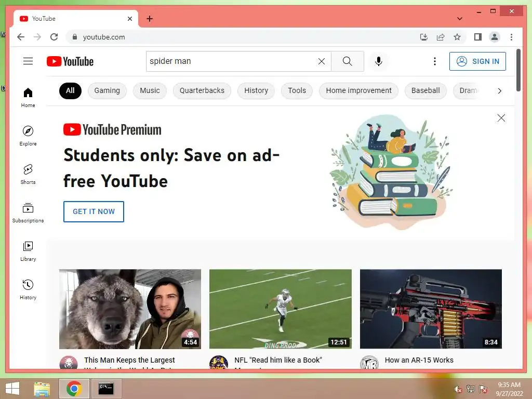Viewport: 532px width, 399px height.
Task: Select the Baseball filter chip
Action: pos(425,90)
